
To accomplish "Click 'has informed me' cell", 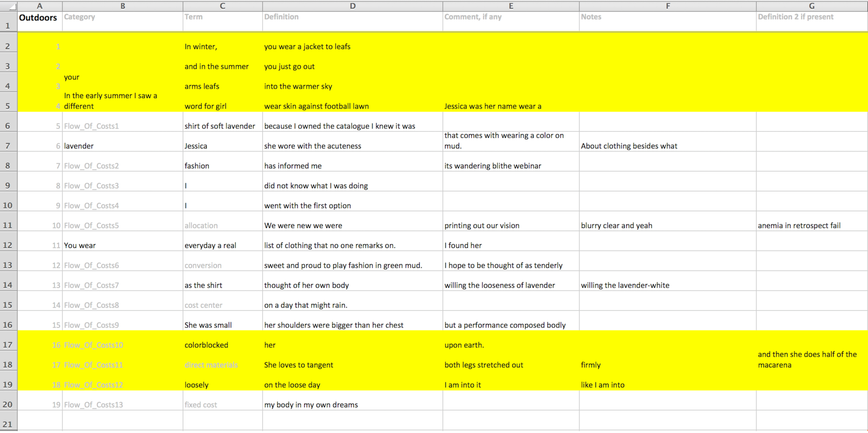I will pyautogui.click(x=352, y=162).
